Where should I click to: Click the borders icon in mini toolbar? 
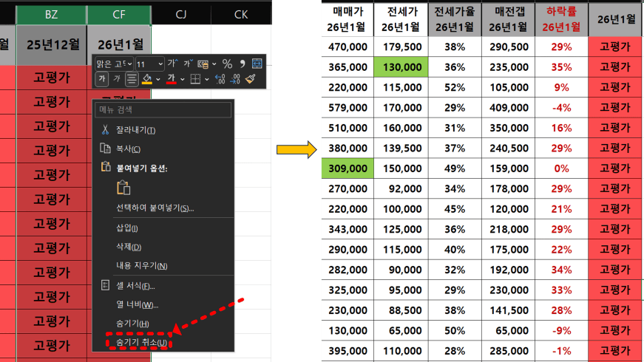[195, 79]
